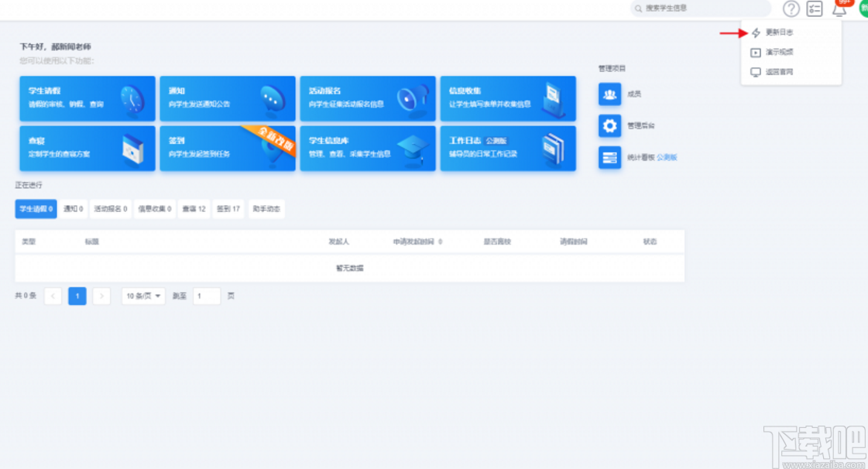Screen dimensions: 868x469
Task: Focus the 搜索学生信息 search field
Action: click(x=701, y=9)
